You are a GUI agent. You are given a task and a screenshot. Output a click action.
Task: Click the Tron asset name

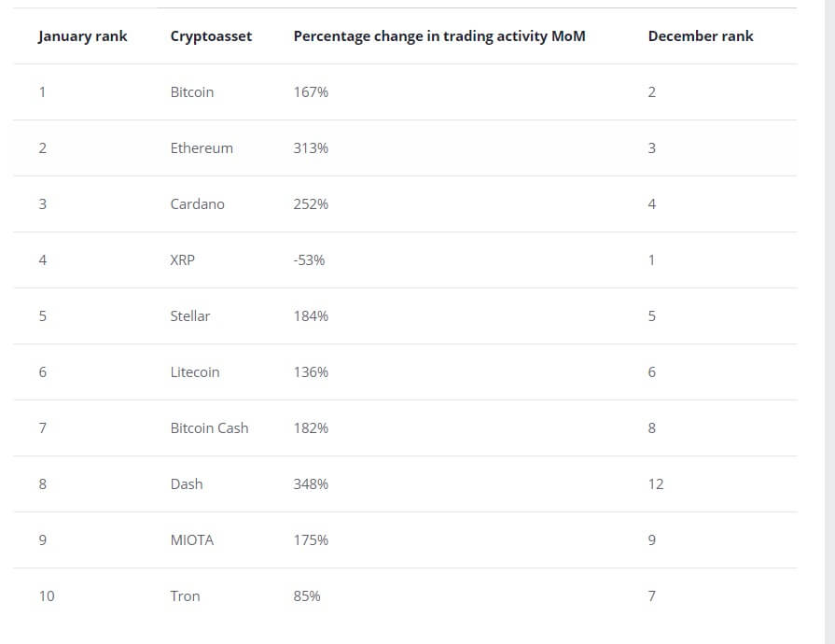click(185, 595)
